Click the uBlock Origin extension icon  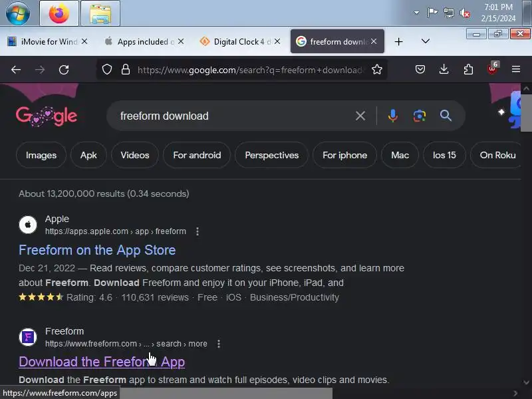pos(492,69)
